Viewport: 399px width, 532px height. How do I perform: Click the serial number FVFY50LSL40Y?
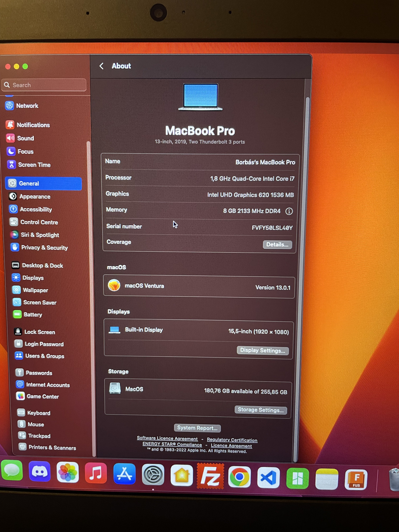click(272, 228)
